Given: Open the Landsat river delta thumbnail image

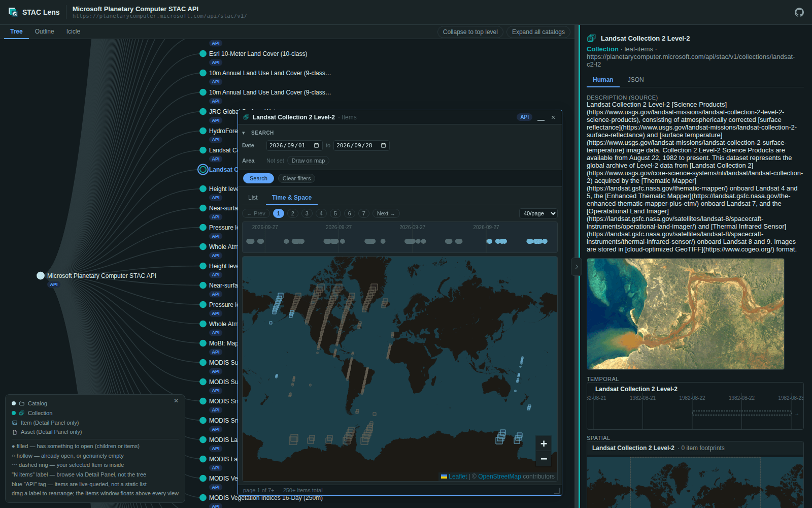Looking at the screenshot, I should 686,314.
